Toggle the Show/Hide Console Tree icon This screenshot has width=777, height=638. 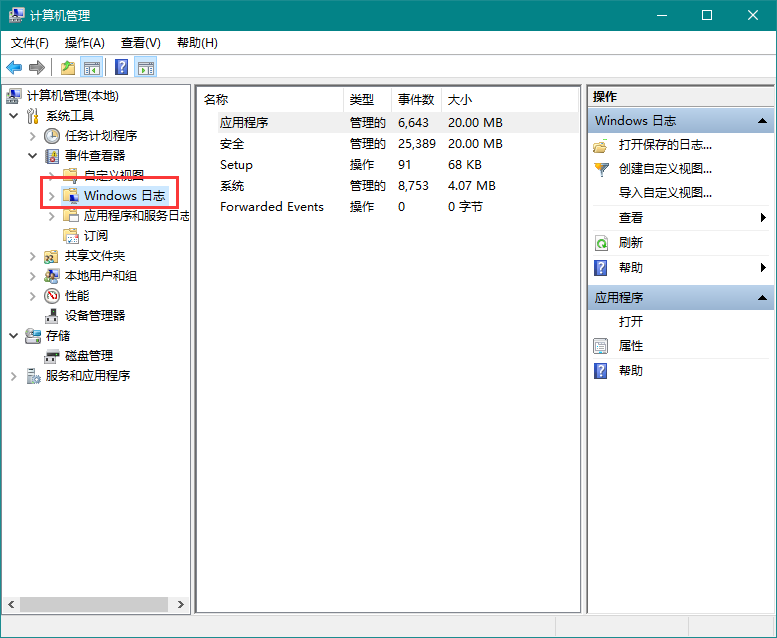coord(92,67)
